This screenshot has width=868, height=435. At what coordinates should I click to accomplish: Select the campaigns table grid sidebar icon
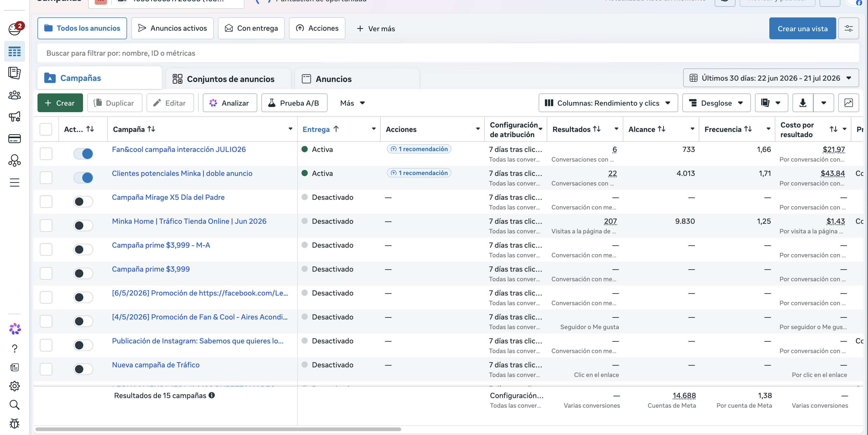pyautogui.click(x=15, y=52)
